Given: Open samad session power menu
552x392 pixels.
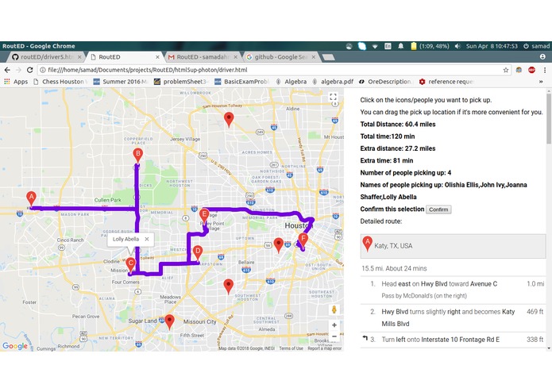Looking at the screenshot, I should 536,46.
